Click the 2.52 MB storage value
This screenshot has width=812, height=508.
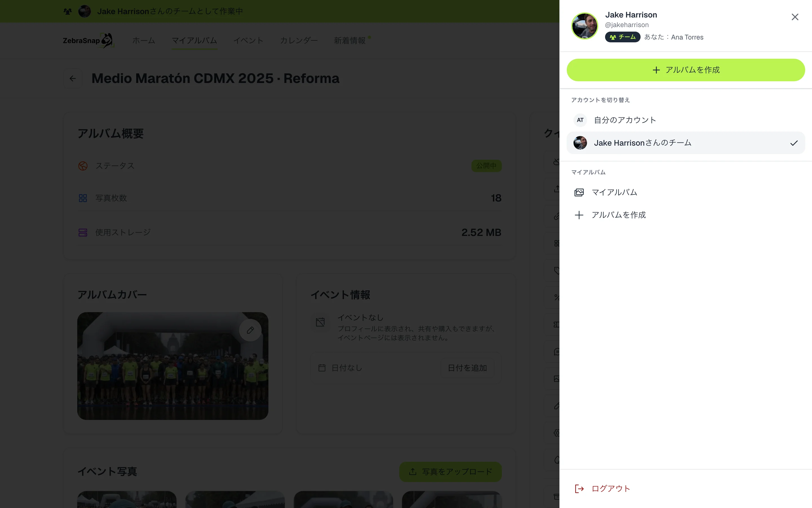pos(481,233)
